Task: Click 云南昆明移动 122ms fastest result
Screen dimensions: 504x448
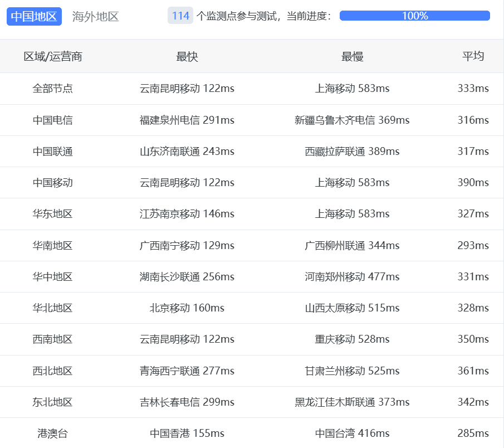Action: coord(185,88)
